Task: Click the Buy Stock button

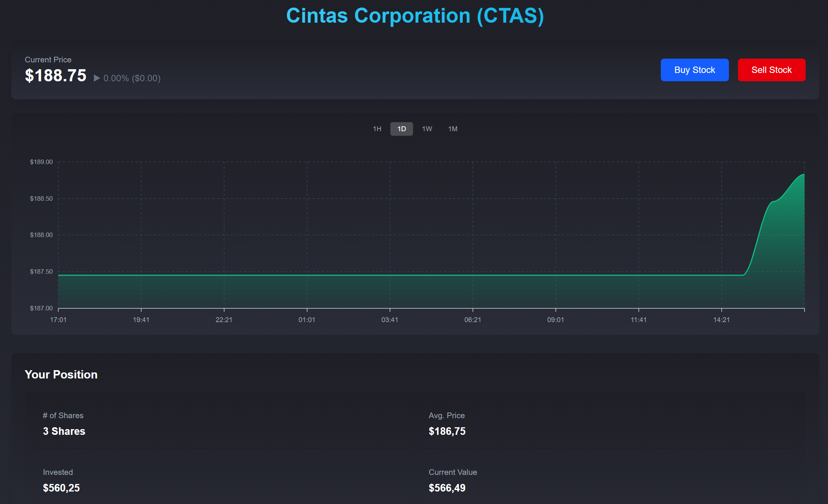Action: tap(694, 70)
